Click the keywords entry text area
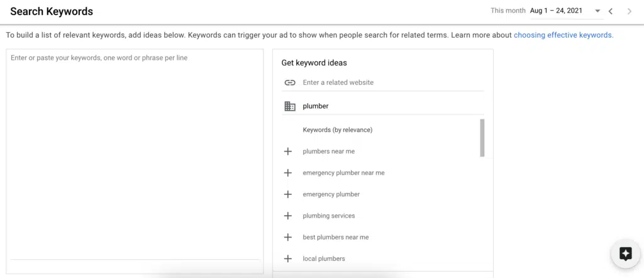 135,155
